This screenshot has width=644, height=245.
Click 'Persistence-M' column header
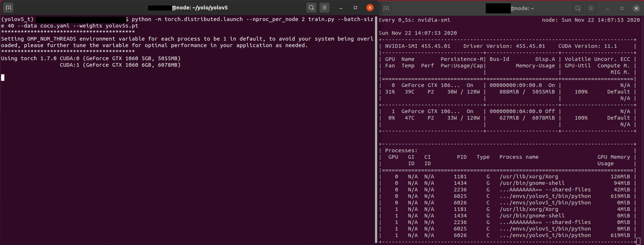click(462, 59)
